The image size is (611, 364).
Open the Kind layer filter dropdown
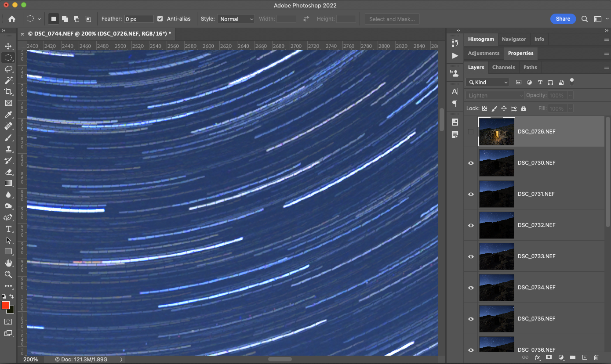[487, 82]
